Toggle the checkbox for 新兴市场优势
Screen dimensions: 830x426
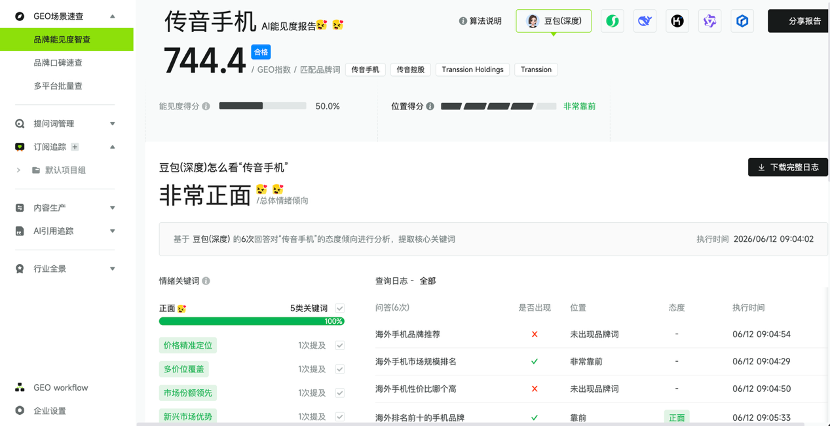tap(340, 416)
